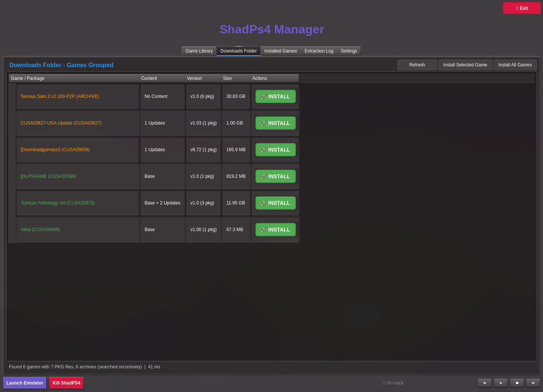The height and width of the screenshot is (392, 543).
Task: Install DLPSGAME CUSA32586 base game
Action: (275, 176)
